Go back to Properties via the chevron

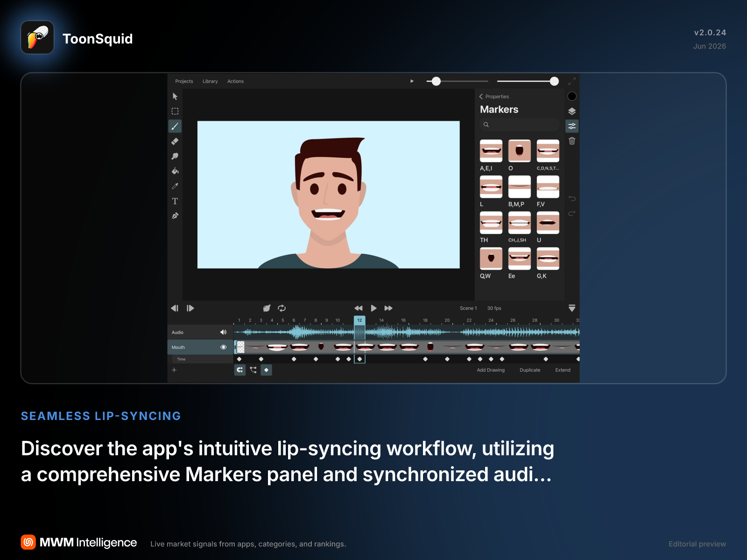(x=481, y=97)
